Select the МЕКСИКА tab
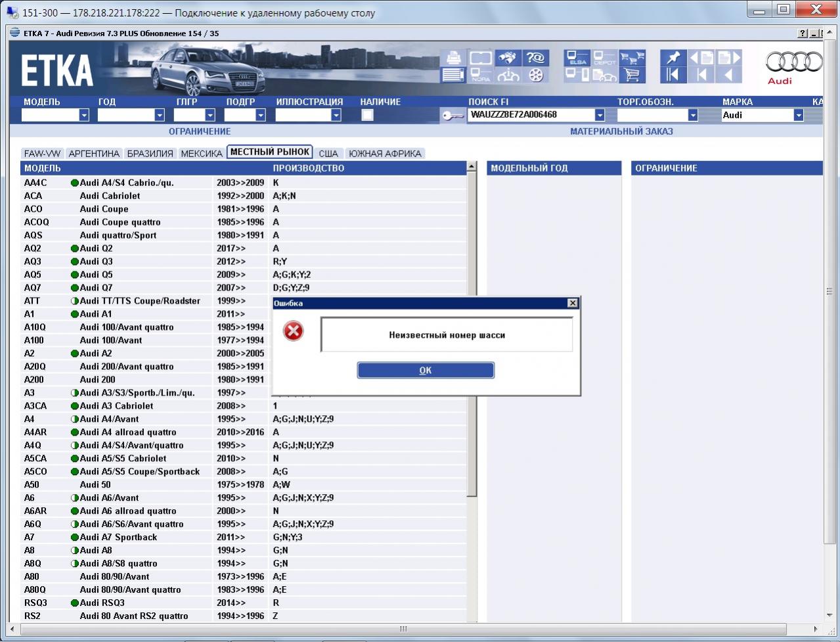Image resolution: width=840 pixels, height=642 pixels. click(x=202, y=154)
